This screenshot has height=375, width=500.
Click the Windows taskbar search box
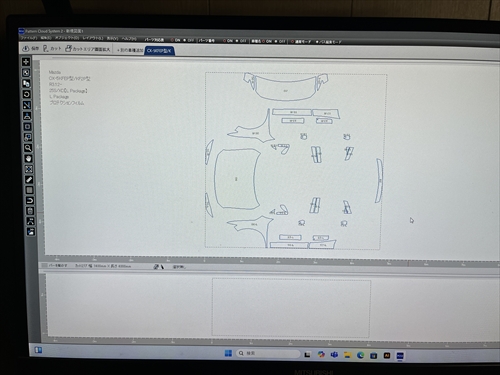click(268, 353)
